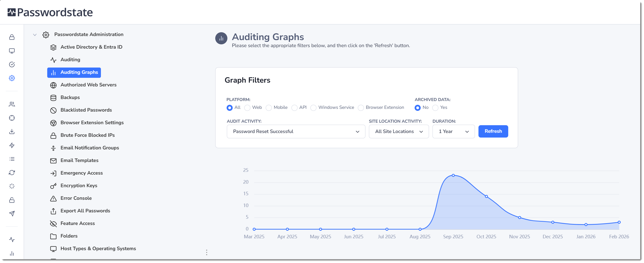Click the Refresh button
Image resolution: width=644 pixels, height=263 pixels.
click(x=493, y=131)
